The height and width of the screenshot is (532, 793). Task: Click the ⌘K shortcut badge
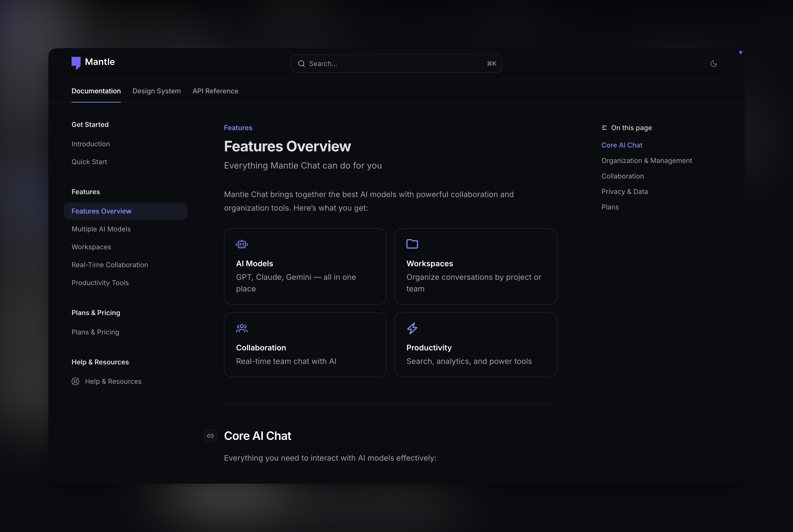[x=492, y=63]
